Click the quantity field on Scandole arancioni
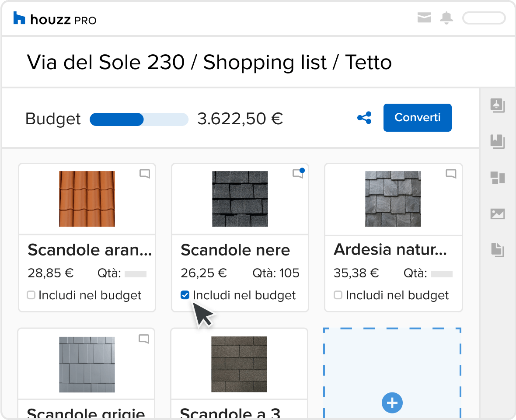The width and height of the screenshot is (516, 420). (x=135, y=274)
